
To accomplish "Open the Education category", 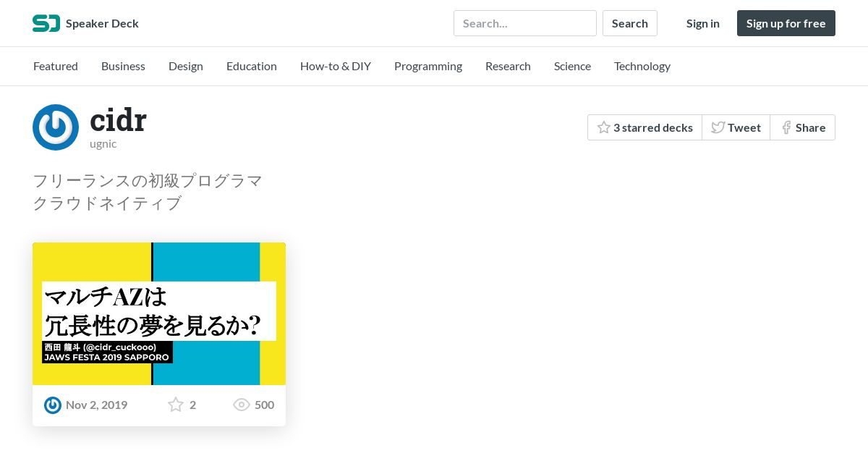I will coord(252,66).
